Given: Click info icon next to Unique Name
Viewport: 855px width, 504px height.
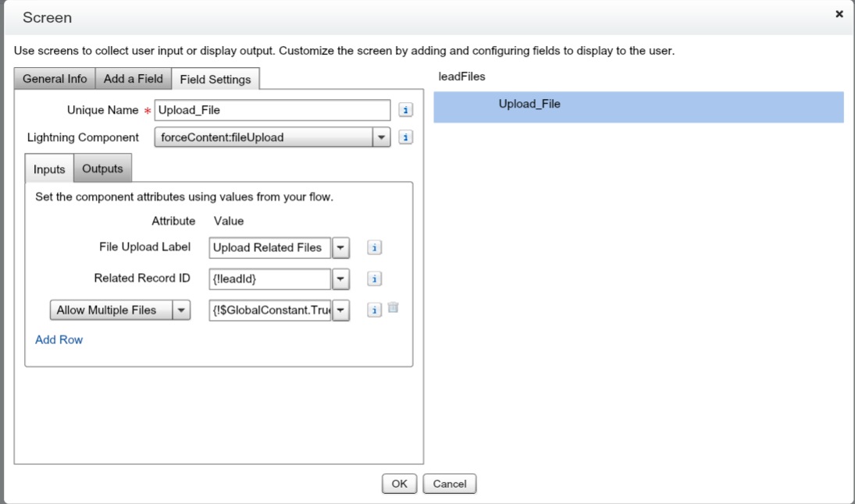Looking at the screenshot, I should [405, 110].
